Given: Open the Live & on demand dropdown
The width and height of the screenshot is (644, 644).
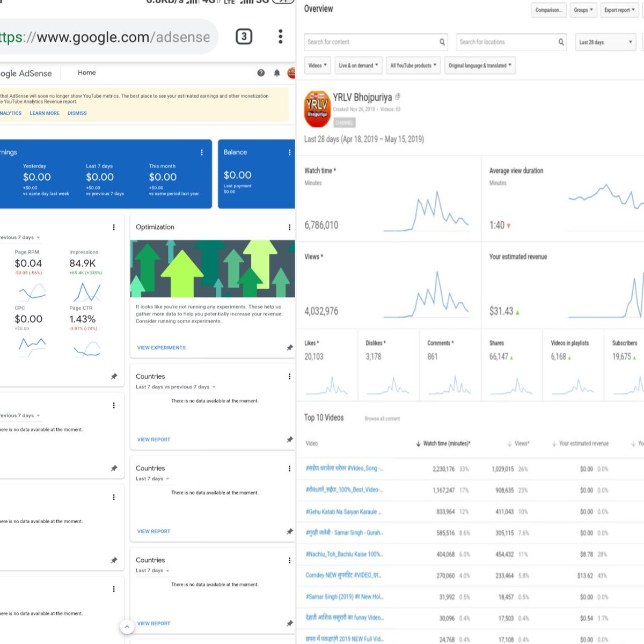Looking at the screenshot, I should 358,65.
